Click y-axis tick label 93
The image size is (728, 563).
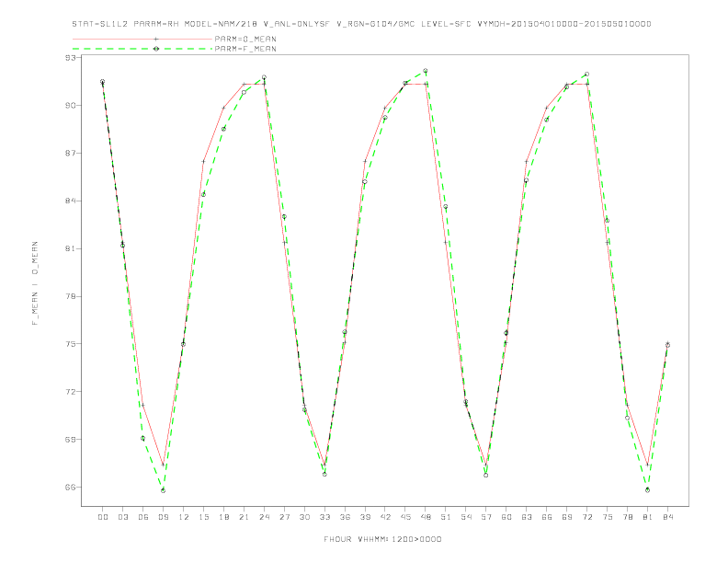(x=71, y=58)
